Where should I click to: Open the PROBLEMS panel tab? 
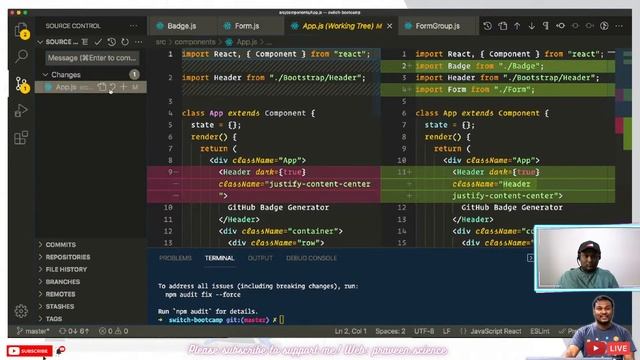click(x=176, y=258)
